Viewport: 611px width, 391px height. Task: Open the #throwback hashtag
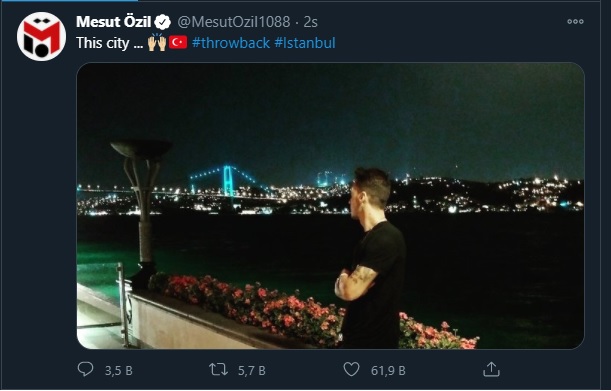click(231, 43)
